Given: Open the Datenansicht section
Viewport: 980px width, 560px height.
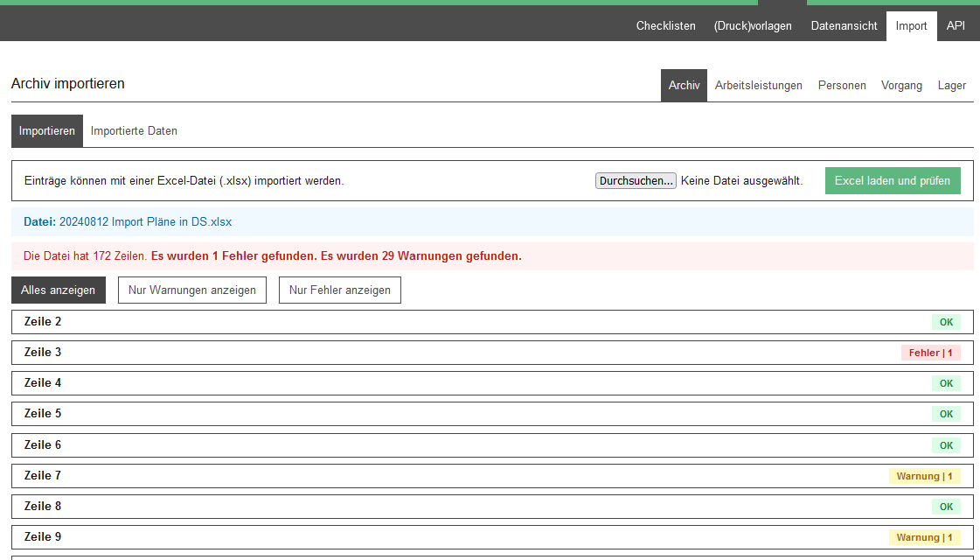Looking at the screenshot, I should click(844, 25).
